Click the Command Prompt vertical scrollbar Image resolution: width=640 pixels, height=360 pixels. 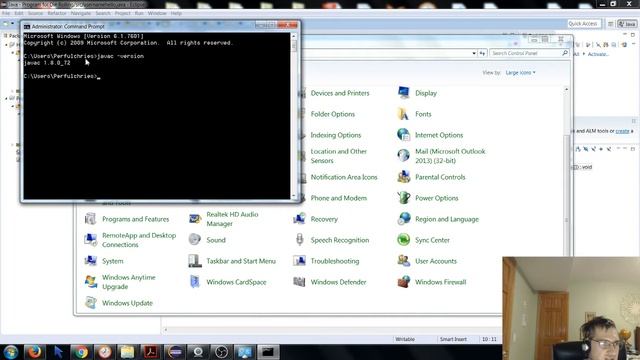[294, 116]
